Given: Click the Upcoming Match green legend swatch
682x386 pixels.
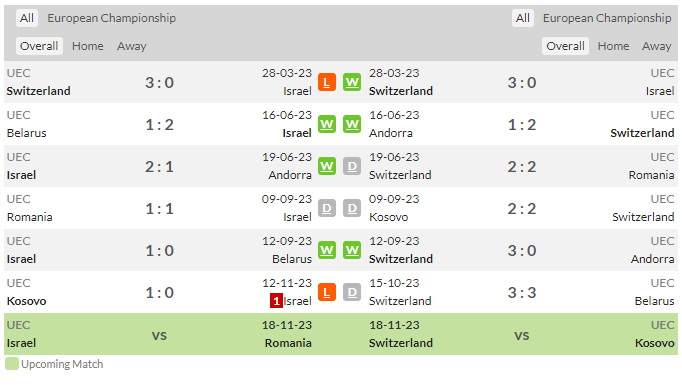Looking at the screenshot, I should click(12, 364).
